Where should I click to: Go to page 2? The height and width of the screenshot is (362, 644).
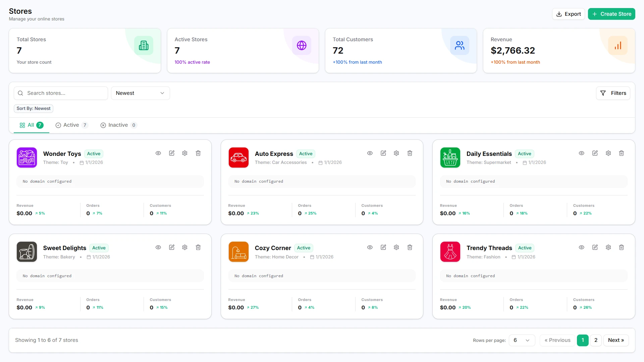pos(596,340)
